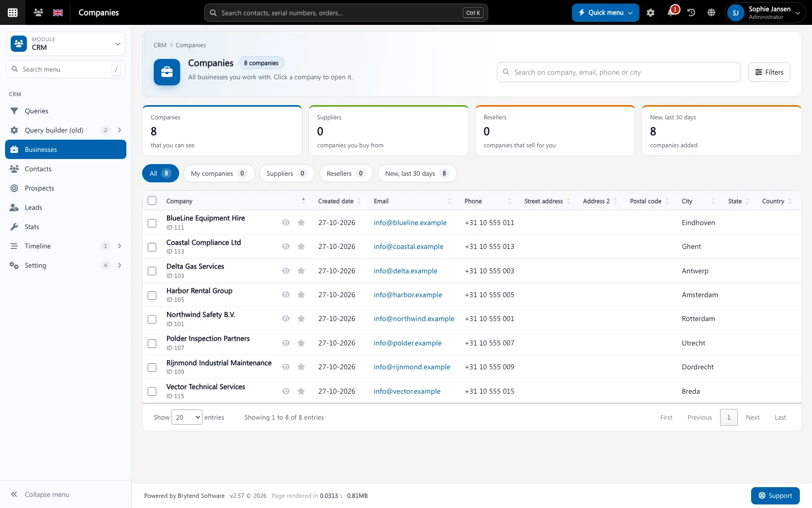Open Sophie Jansen user menu
The height and width of the screenshot is (508, 812).
coord(765,13)
